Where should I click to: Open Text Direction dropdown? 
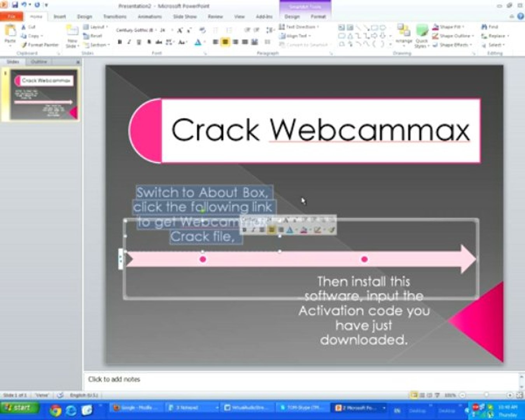point(299,27)
